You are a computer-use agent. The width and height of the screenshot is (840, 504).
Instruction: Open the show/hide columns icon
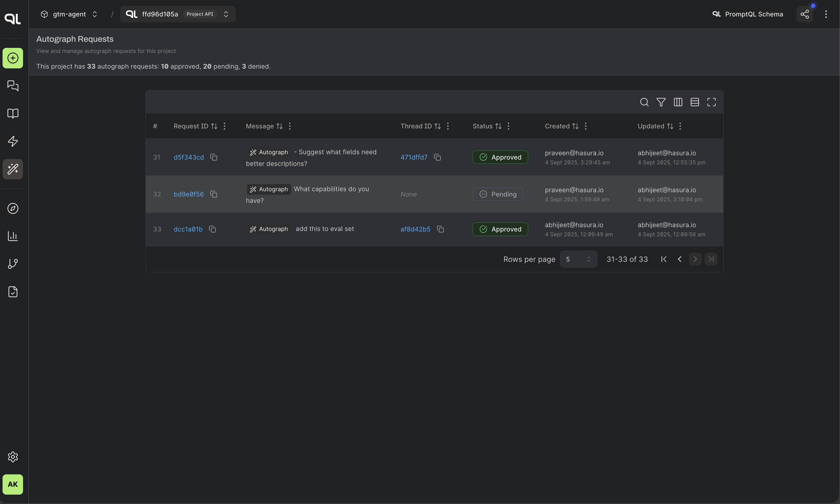pos(678,102)
